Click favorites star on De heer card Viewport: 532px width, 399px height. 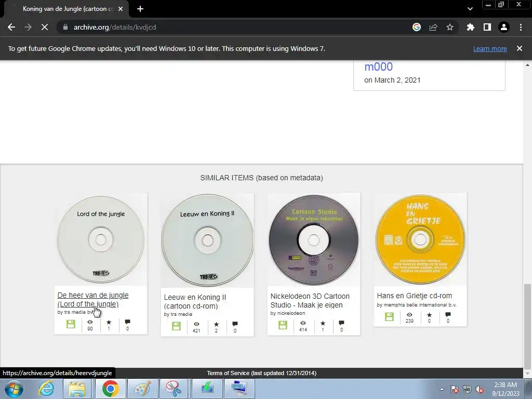pos(109,322)
